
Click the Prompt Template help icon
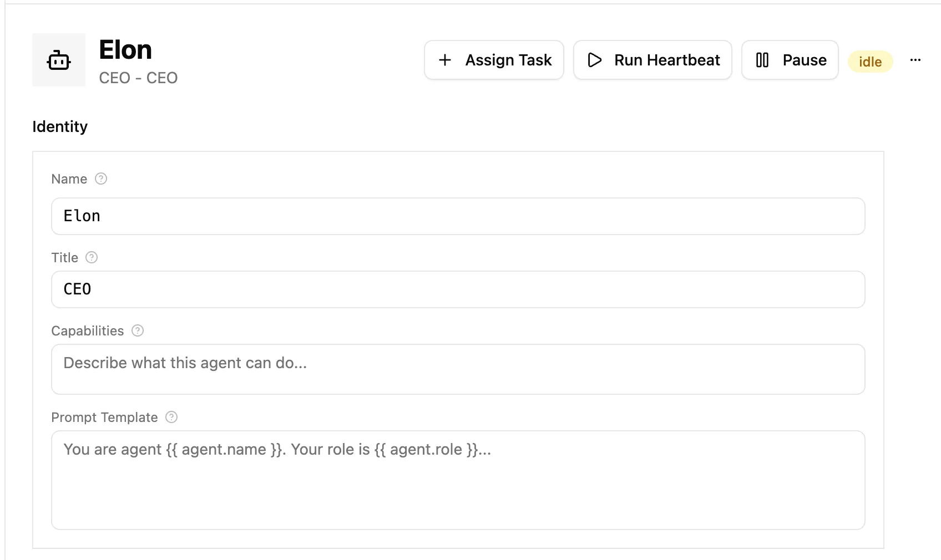171,417
